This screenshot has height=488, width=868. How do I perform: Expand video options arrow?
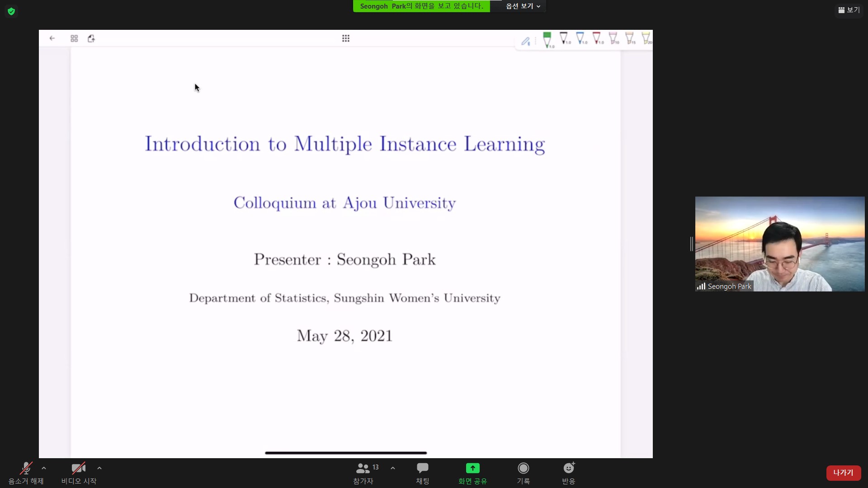tap(99, 468)
